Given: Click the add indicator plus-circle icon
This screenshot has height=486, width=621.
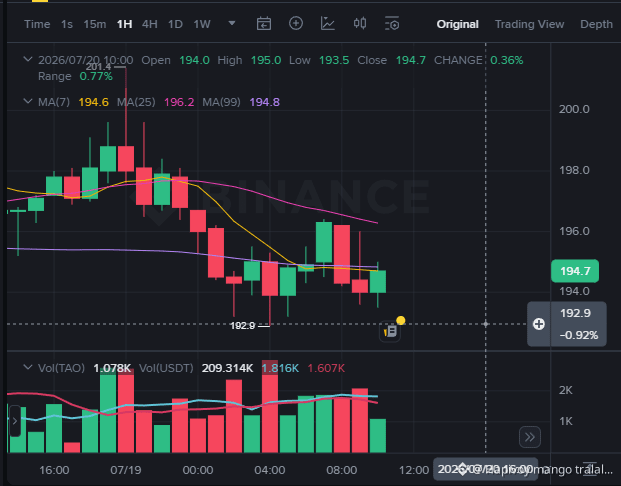Looking at the screenshot, I should (x=296, y=23).
